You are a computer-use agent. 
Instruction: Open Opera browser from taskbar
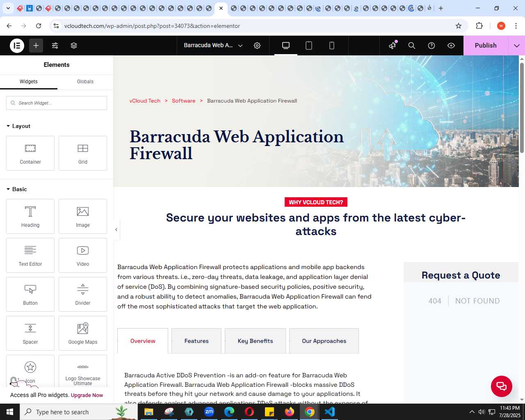(x=249, y=412)
